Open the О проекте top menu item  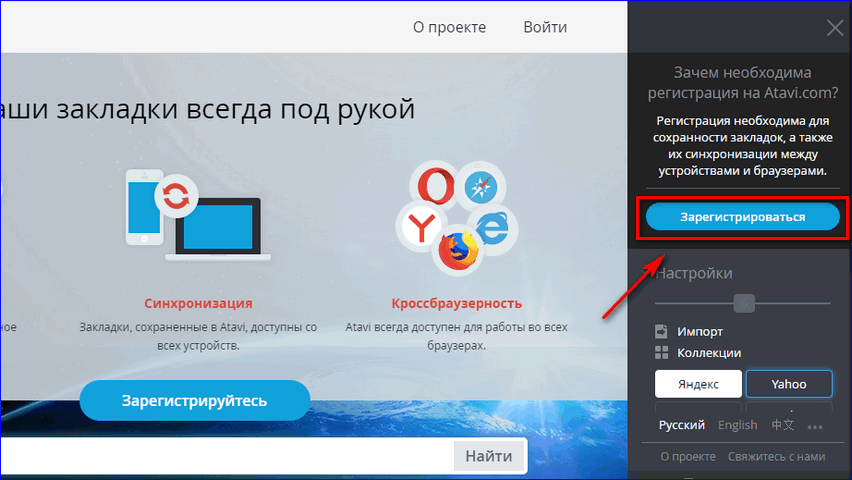click(449, 27)
